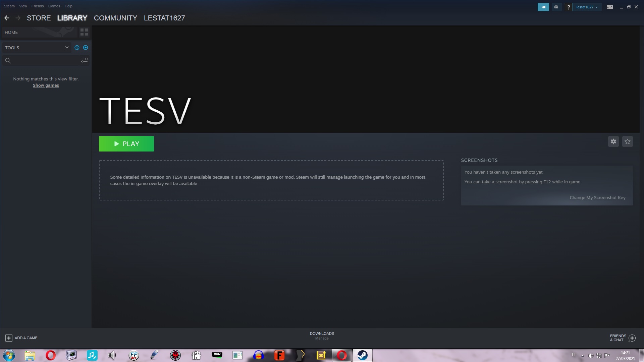The image size is (644, 362).
Task: Expand the TOOLS category dropdown
Action: 37,48
